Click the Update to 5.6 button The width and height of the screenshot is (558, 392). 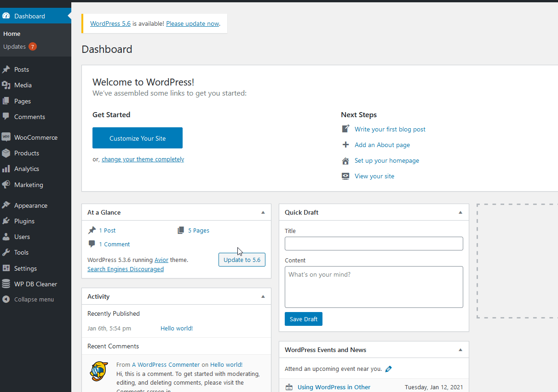(242, 260)
